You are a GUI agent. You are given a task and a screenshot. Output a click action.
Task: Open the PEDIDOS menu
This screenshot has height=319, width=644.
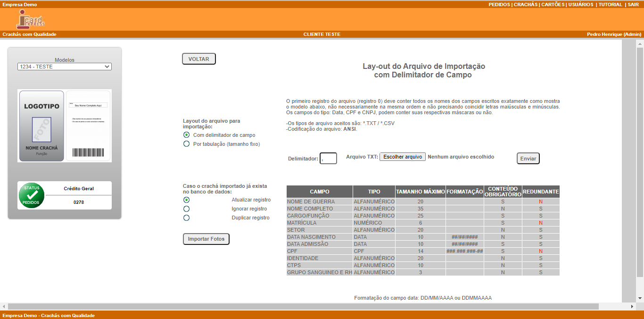(x=499, y=4)
